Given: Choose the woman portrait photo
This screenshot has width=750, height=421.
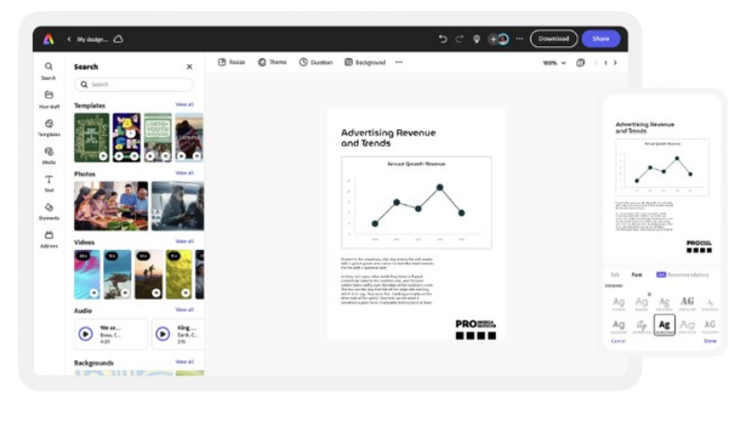Looking at the screenshot, I should tap(177, 206).
